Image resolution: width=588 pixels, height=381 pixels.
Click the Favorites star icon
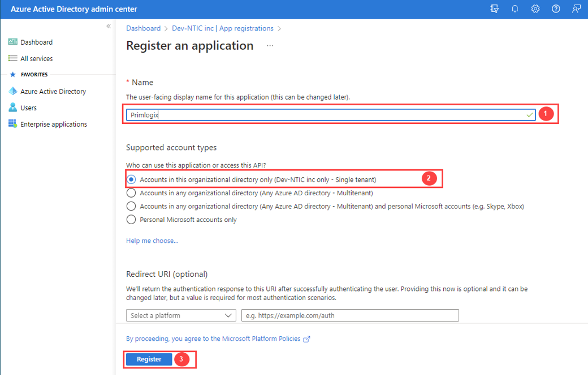pos(13,74)
